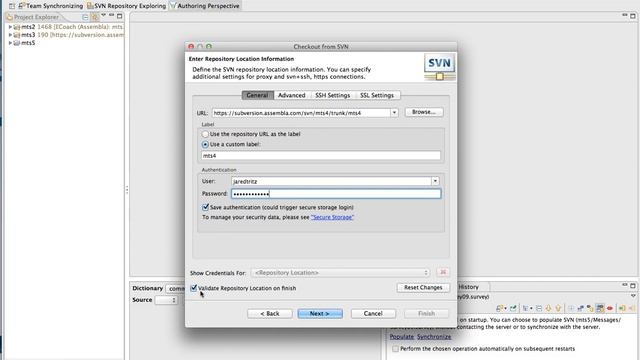Switch to the General tab
The height and width of the screenshot is (360, 640).
point(258,95)
